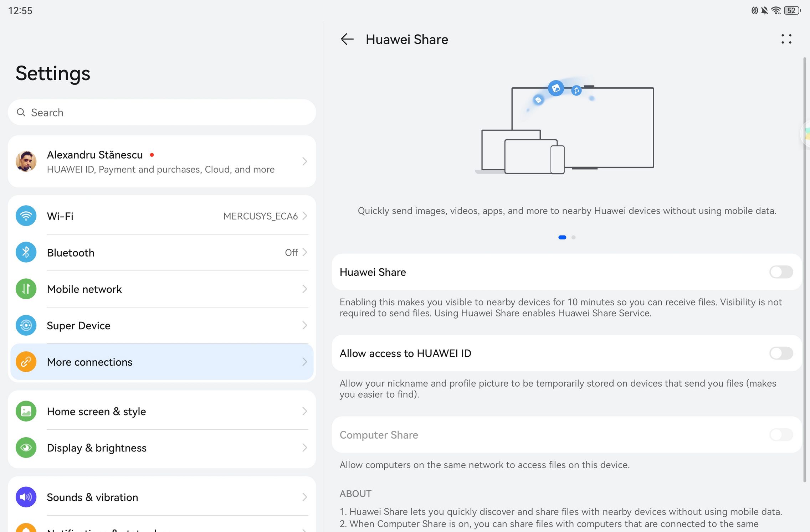810x532 pixels.
Task: Expand the Bluetooth row's Off chevron
Action: pyautogui.click(x=304, y=253)
